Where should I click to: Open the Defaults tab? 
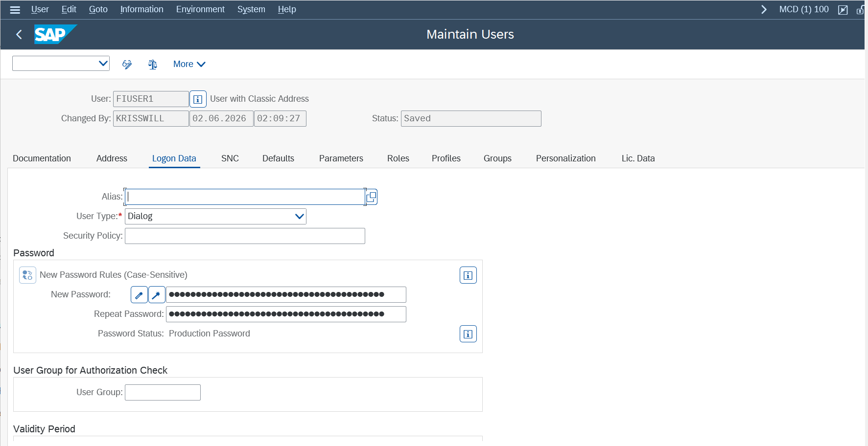click(278, 158)
